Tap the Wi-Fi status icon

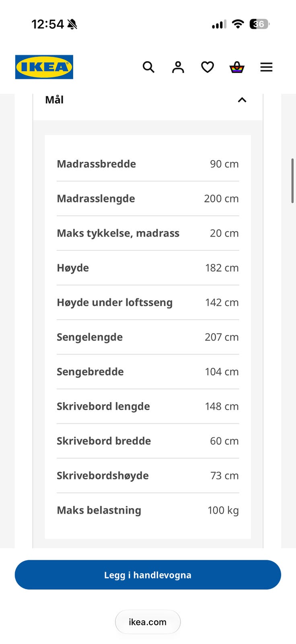238,24
